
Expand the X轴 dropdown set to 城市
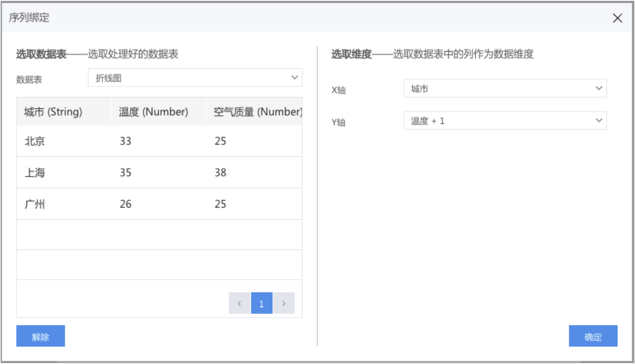(x=504, y=89)
